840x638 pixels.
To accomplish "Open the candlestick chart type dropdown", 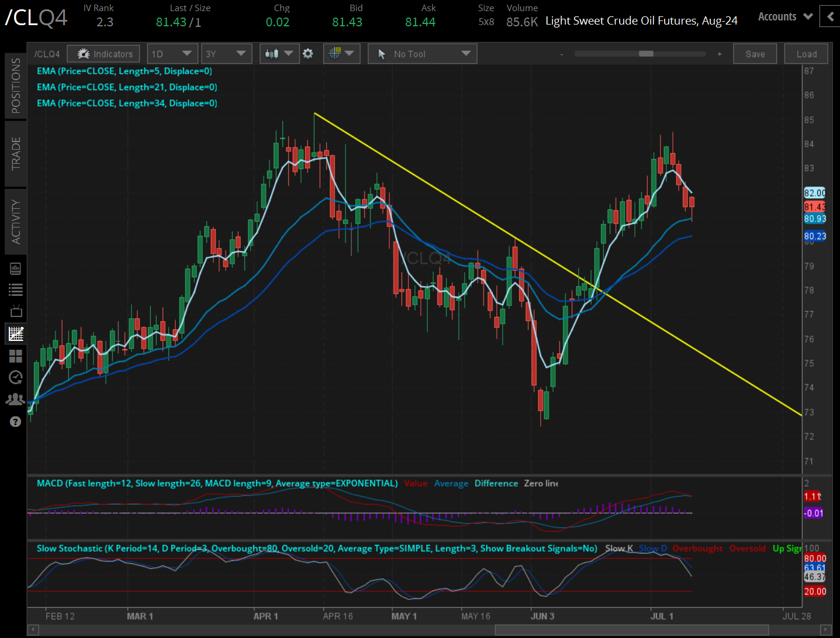I will [279, 54].
